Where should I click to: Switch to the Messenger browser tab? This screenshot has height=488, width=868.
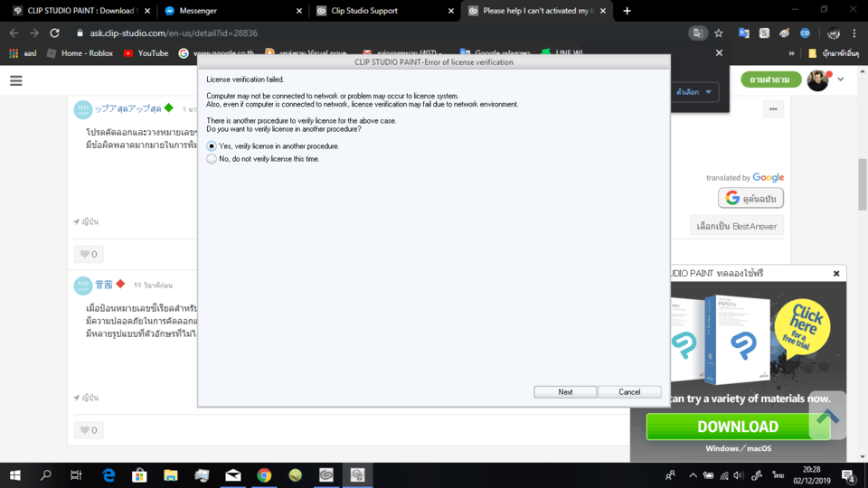pos(232,11)
